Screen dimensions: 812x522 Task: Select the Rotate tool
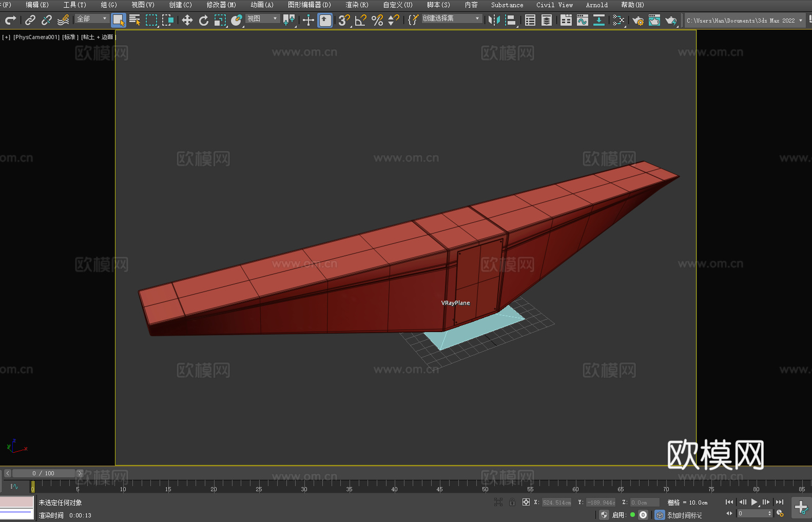coord(204,20)
